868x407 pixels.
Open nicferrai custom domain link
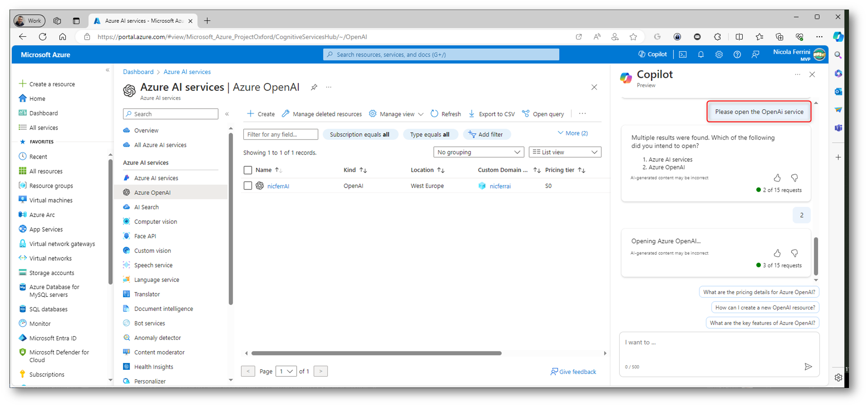(500, 186)
